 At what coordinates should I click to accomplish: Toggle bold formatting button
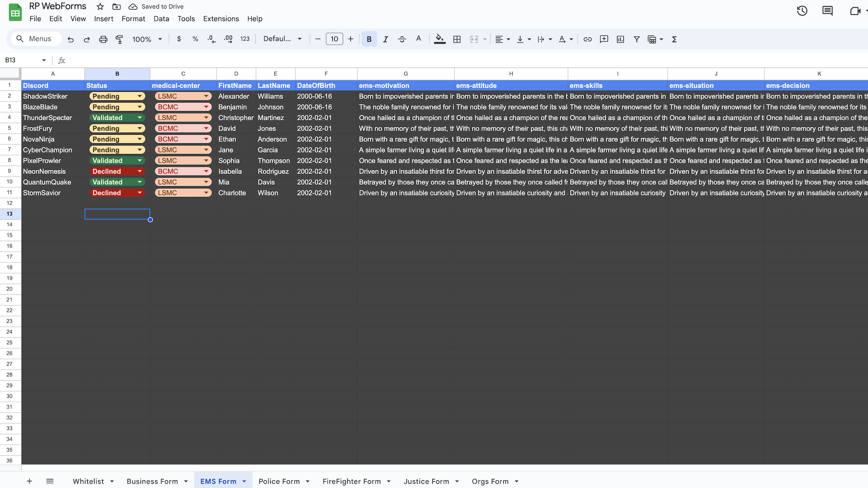369,39
